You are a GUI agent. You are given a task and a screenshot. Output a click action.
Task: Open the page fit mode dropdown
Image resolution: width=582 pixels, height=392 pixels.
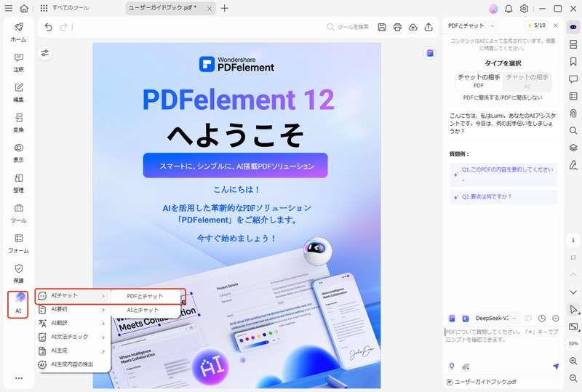[x=573, y=327]
